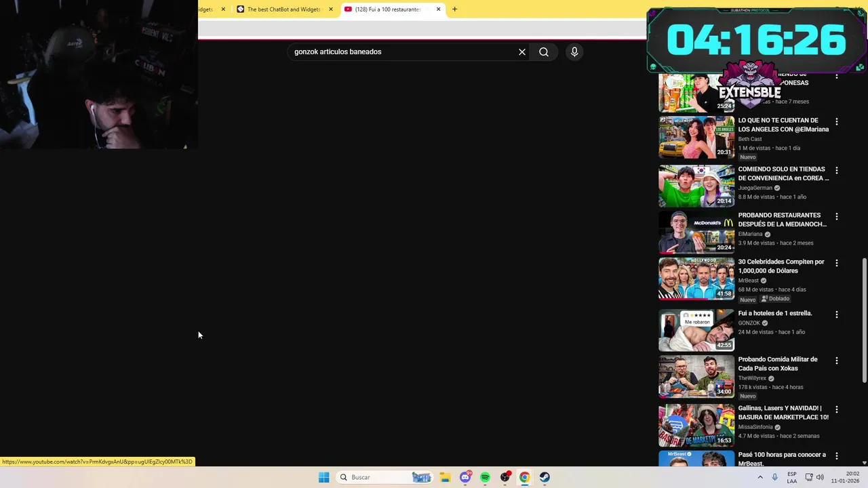868x488 pixels.
Task: Click the 'GONZOK' channel name
Action: (749, 323)
